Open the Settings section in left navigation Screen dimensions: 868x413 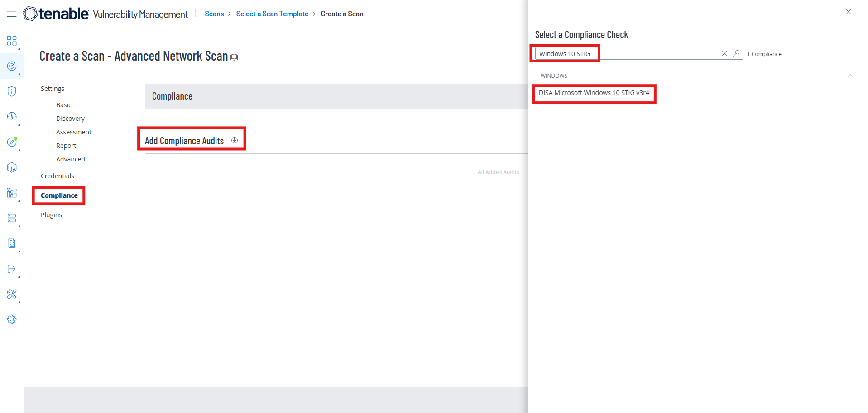tap(53, 89)
